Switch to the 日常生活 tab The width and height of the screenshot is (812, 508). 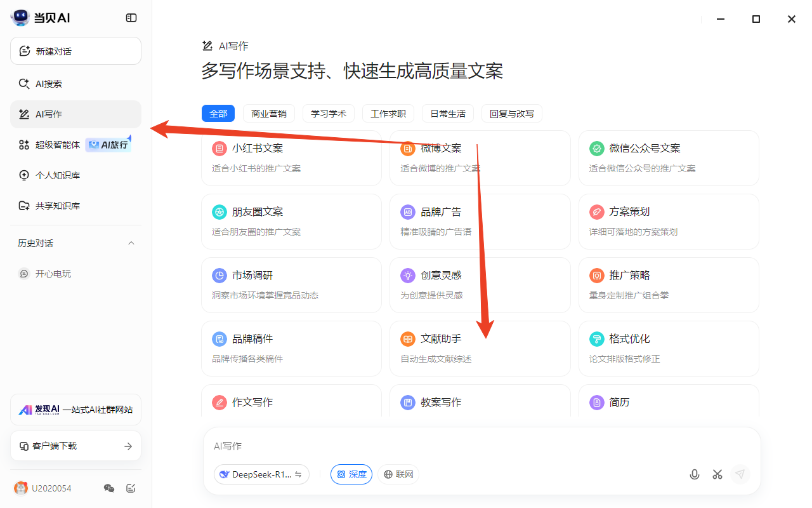click(x=448, y=114)
